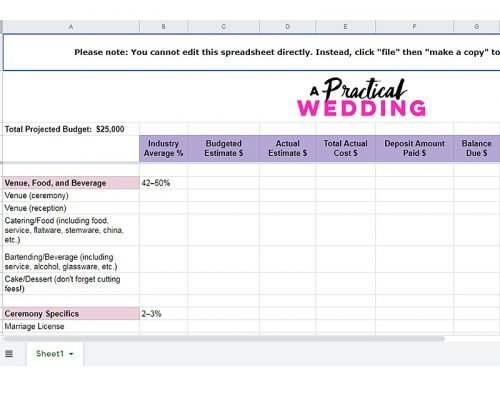This screenshot has width=500, height=406.
Task: Select the 'Industry Average %' header cell
Action: [x=163, y=148]
